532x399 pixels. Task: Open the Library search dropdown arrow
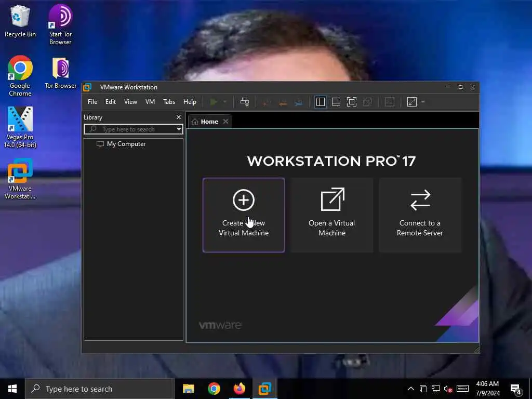[x=179, y=129]
